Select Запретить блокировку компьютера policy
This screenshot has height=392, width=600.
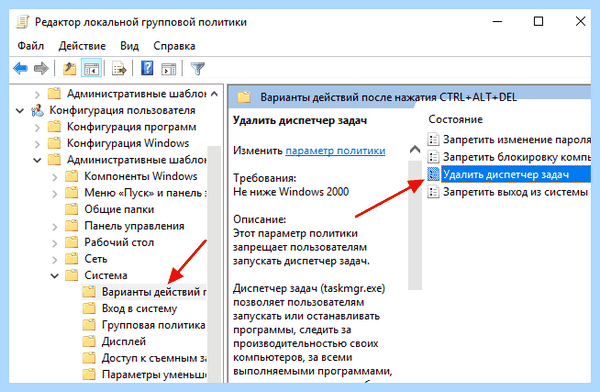click(516, 157)
